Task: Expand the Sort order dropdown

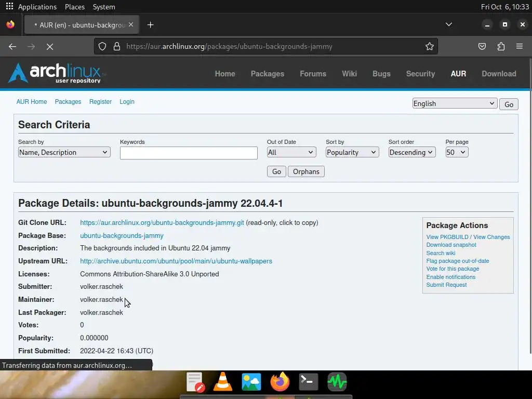Action: point(412,152)
